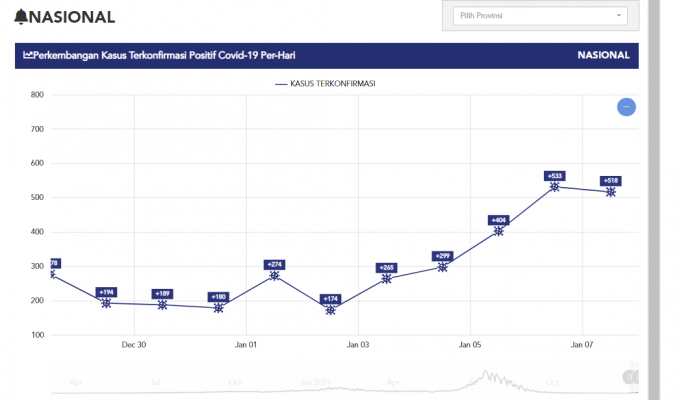Click the +265 data label
681x400 pixels.
[x=387, y=268]
